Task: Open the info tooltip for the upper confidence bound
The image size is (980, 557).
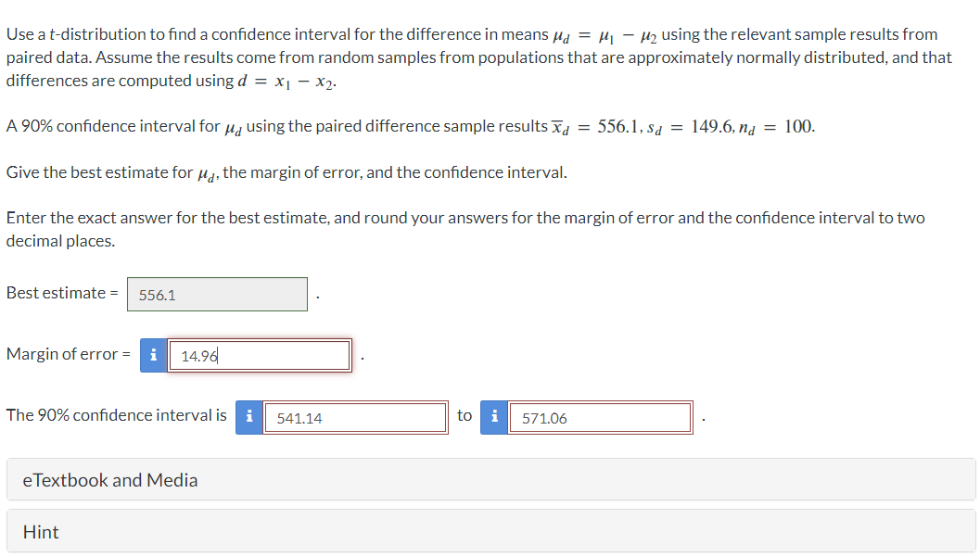Action: [x=494, y=417]
